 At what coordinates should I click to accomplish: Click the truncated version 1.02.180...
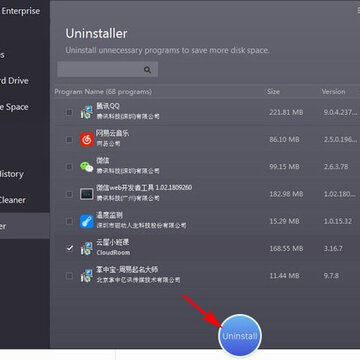[x=340, y=194]
